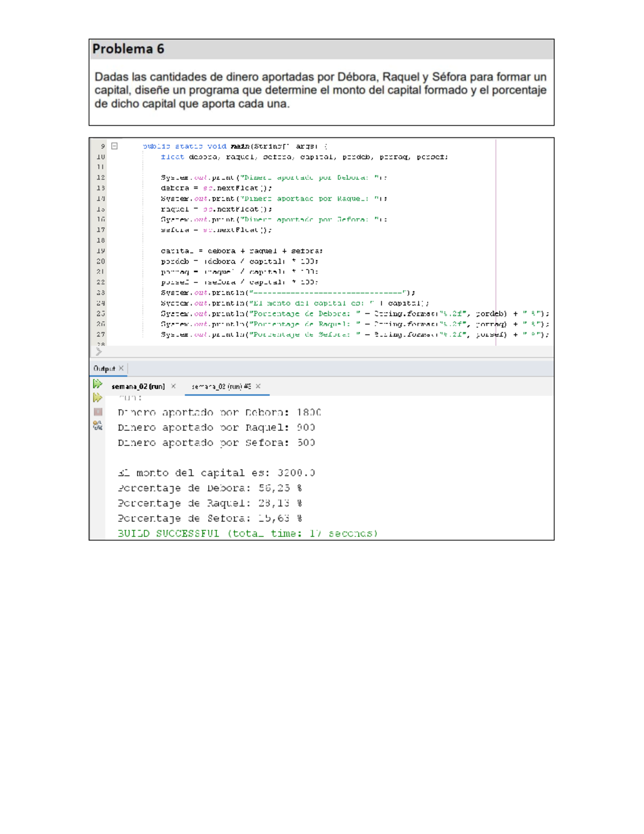This screenshot has height=834, width=644.
Task: Click line number 19 in the gutter
Action: click(100, 251)
